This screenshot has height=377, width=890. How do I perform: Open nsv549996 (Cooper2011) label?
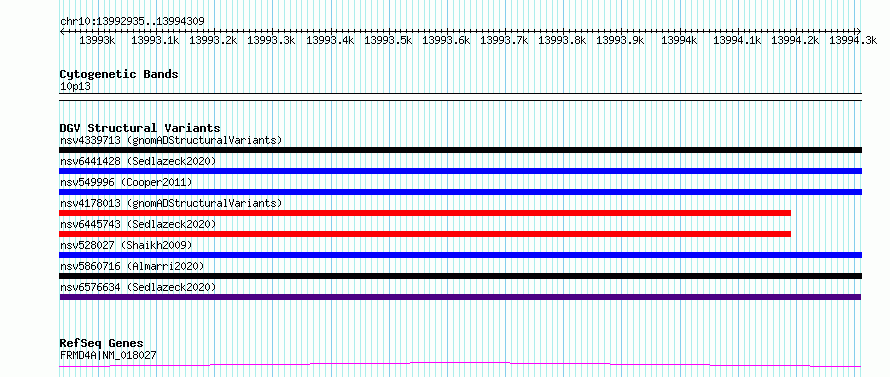pyautogui.click(x=126, y=182)
